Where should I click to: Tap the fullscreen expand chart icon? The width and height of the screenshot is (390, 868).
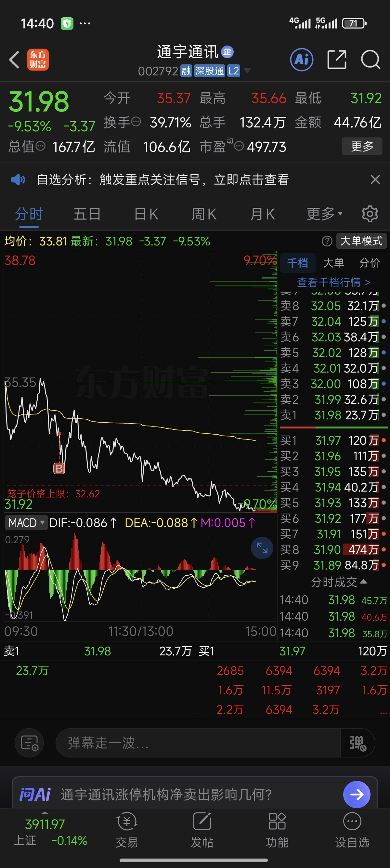pyautogui.click(x=262, y=548)
